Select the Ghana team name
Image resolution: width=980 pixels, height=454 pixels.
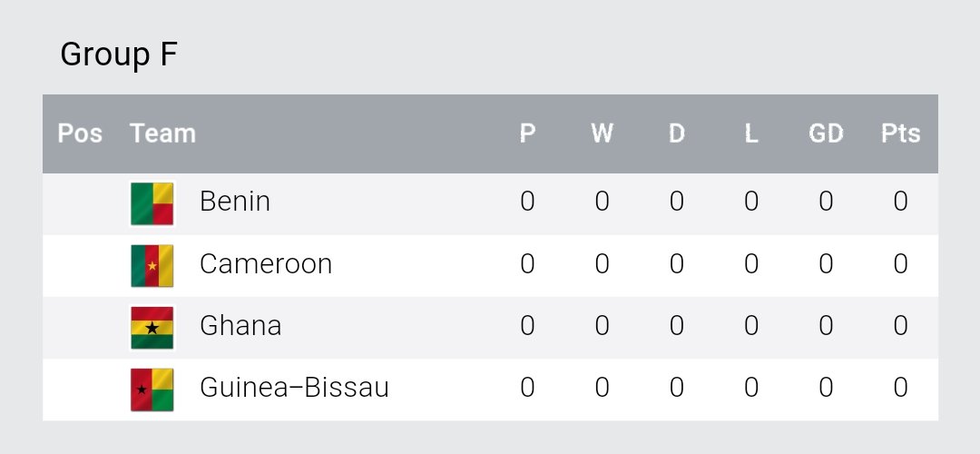coord(240,326)
